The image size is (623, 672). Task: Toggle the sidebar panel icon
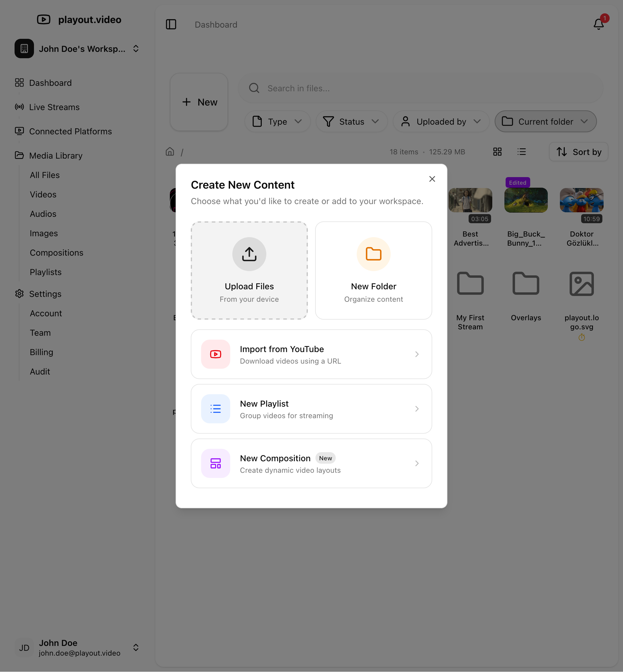(x=171, y=24)
